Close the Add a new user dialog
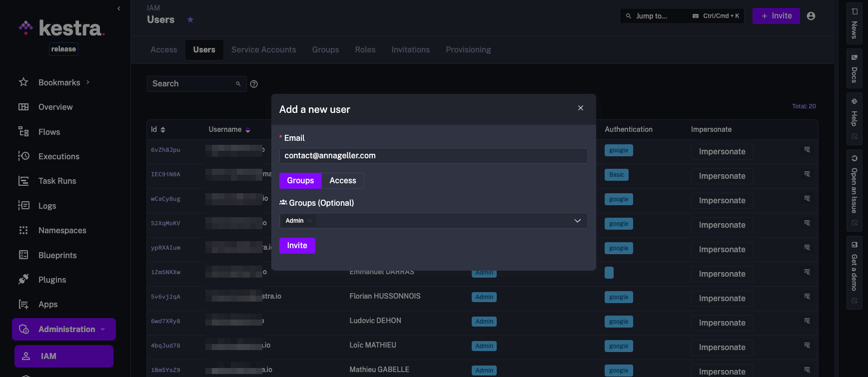Screen dimensions: 868x377 pos(580,108)
